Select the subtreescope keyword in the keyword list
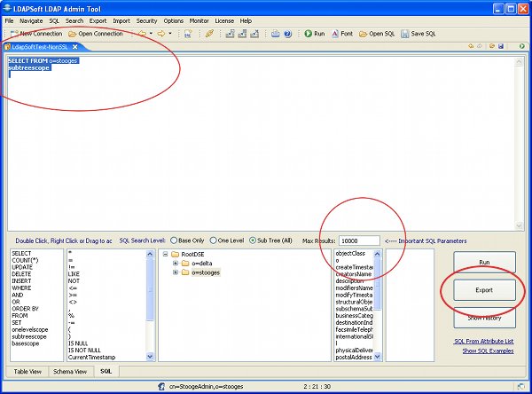Image resolution: width=532 pixels, height=394 pixels. point(29,336)
